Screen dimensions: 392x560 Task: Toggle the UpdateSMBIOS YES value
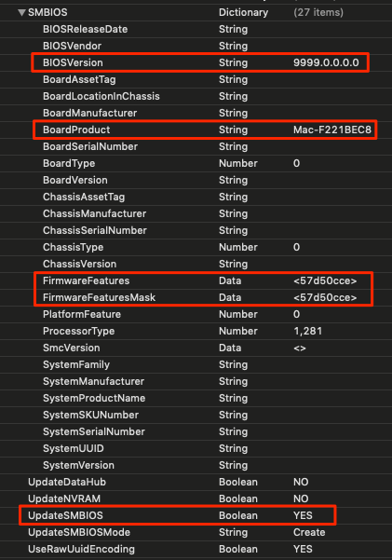point(303,516)
